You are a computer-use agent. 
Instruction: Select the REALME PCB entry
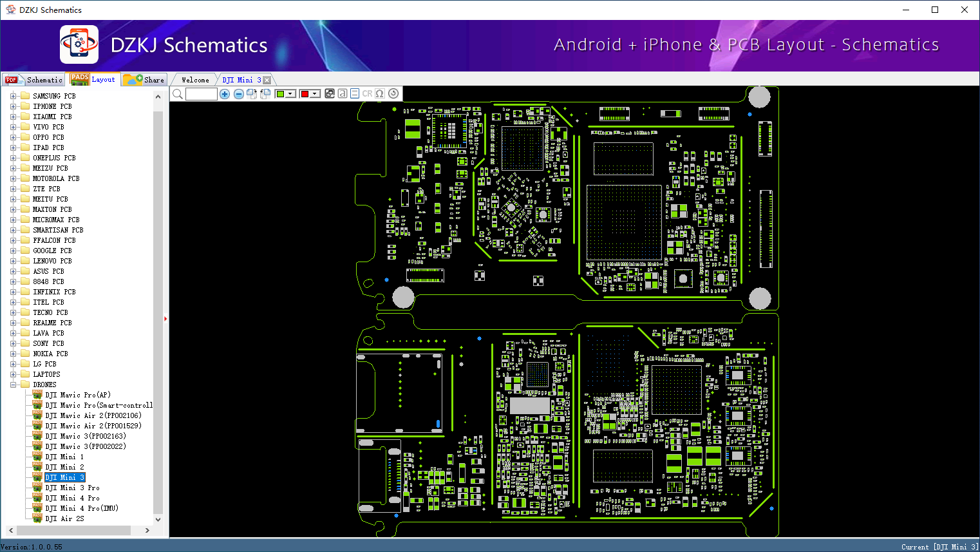click(x=52, y=323)
